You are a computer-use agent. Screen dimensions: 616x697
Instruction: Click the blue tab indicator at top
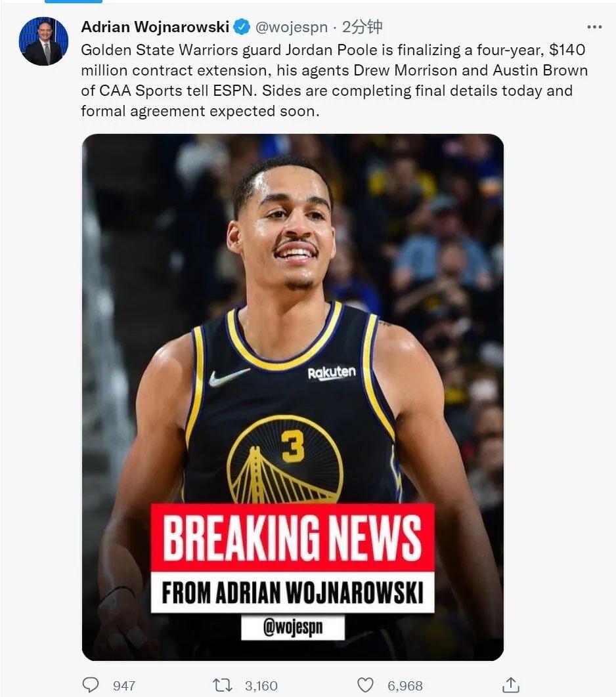tap(74, 1)
